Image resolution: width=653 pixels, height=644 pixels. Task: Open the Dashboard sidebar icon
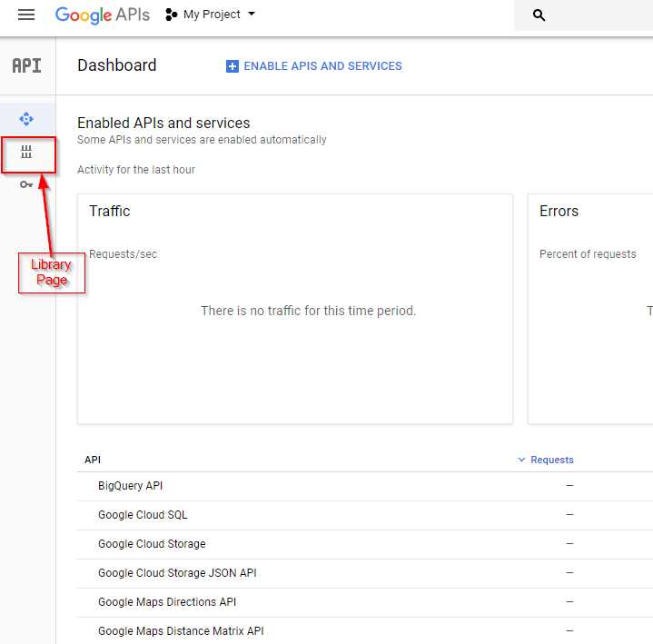click(26, 119)
